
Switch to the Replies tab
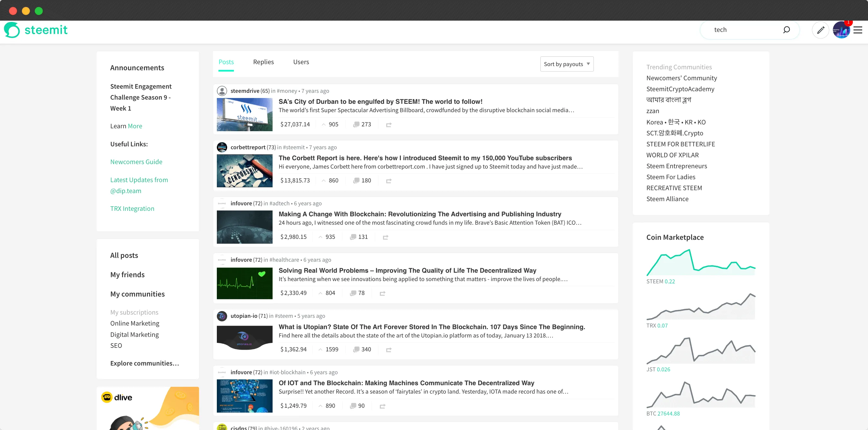[x=264, y=62]
